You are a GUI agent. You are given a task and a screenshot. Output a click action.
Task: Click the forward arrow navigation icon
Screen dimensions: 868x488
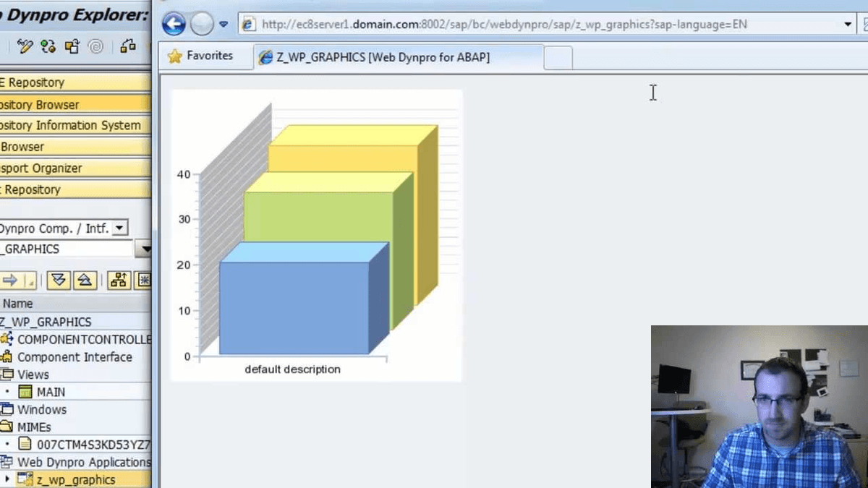click(9, 281)
